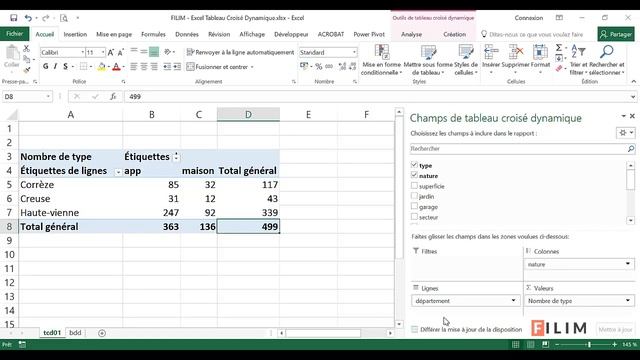
Task: Open the Format cells menu
Action: pos(540,60)
